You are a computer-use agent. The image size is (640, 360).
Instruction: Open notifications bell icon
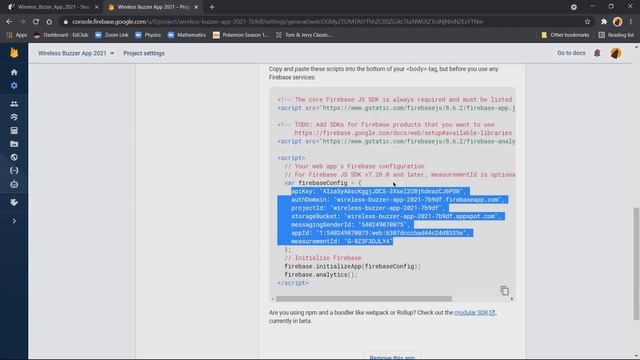597,53
